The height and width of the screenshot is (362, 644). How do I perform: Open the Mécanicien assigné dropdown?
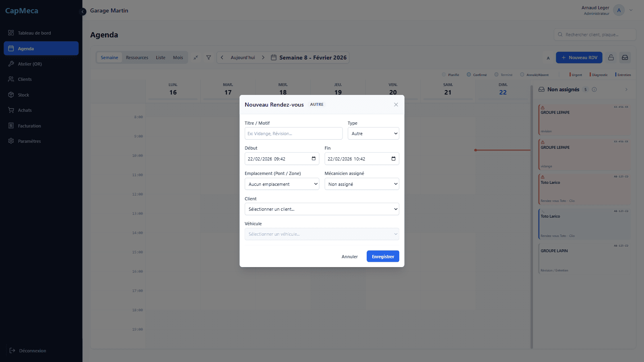(361, 184)
